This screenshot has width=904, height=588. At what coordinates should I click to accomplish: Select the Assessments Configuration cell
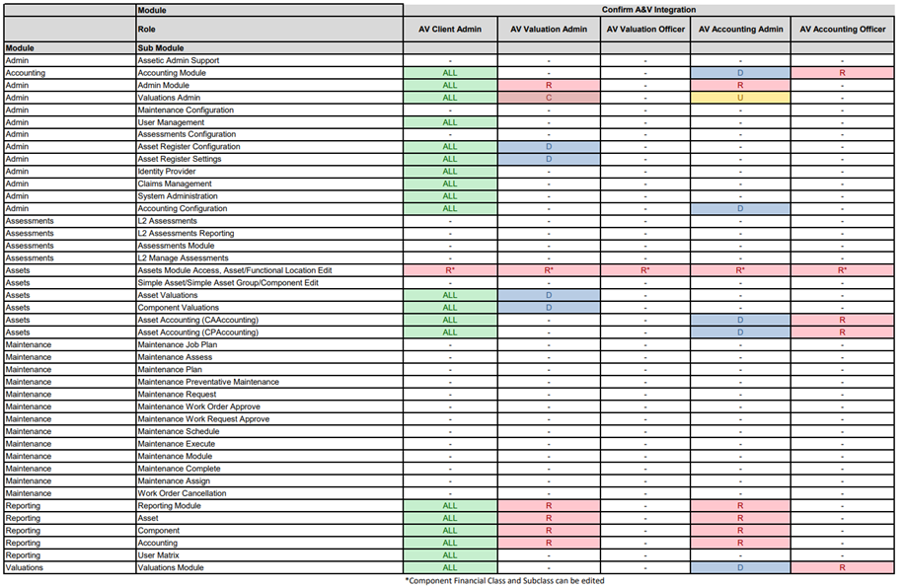pyautogui.click(x=269, y=134)
